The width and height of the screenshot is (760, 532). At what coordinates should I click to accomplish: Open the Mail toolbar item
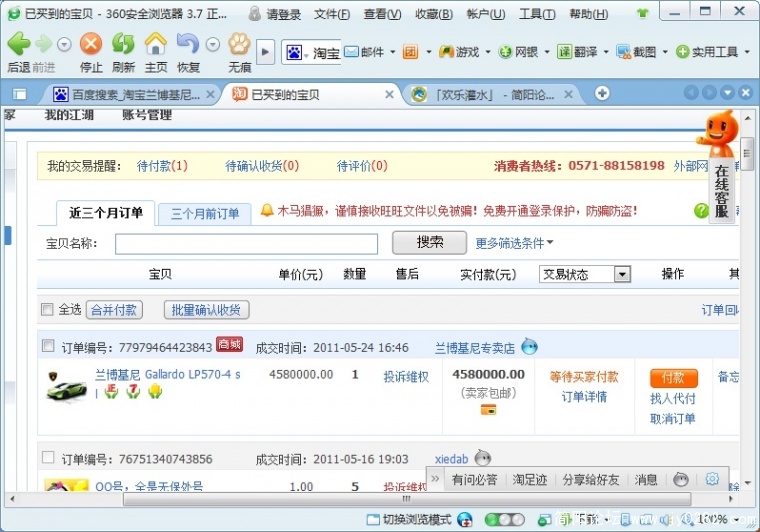364,51
